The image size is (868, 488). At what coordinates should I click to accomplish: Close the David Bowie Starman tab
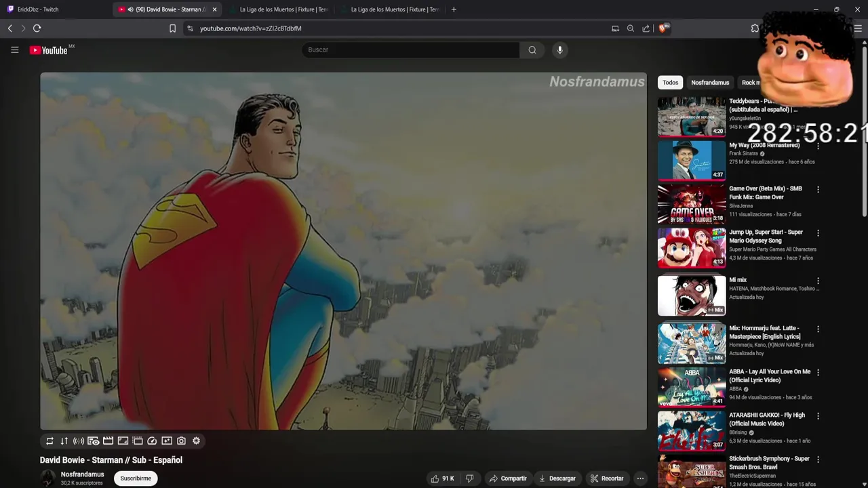pos(214,9)
